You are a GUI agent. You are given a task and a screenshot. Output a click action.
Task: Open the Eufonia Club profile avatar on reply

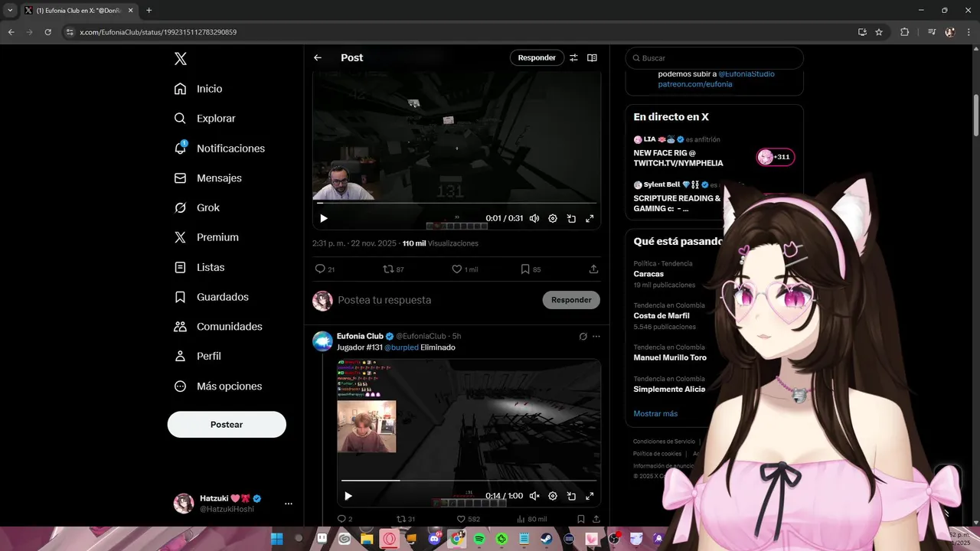[322, 341]
